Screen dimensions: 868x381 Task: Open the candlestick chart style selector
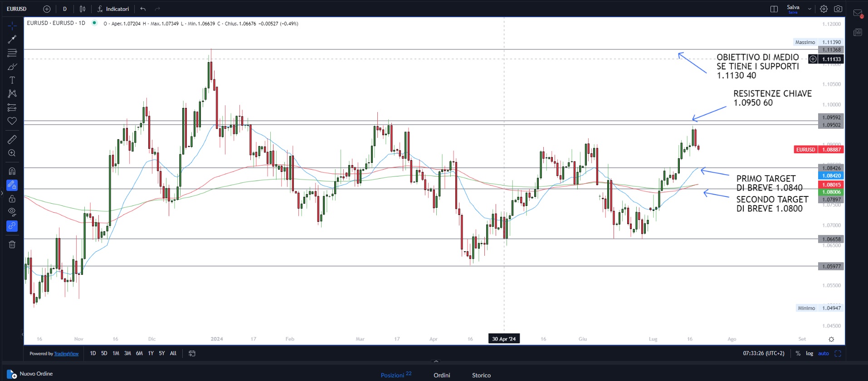point(83,9)
